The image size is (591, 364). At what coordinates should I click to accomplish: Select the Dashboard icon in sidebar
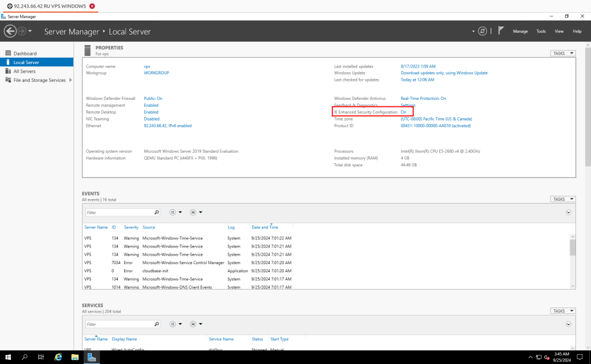(x=8, y=54)
